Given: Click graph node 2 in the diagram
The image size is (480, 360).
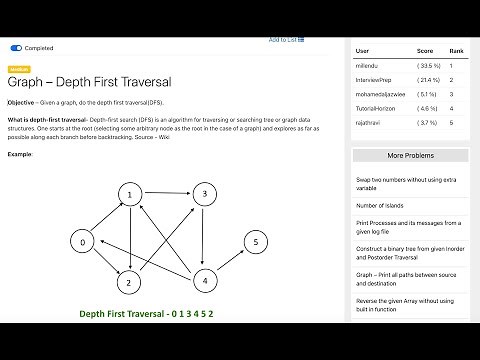Looking at the screenshot, I should tap(129, 282).
